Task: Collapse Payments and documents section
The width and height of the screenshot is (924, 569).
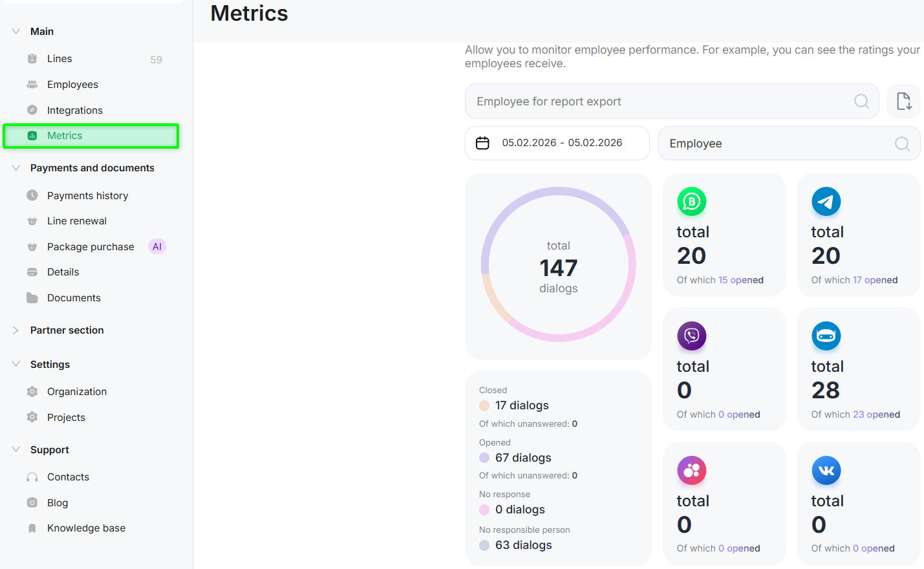Action: tap(16, 168)
